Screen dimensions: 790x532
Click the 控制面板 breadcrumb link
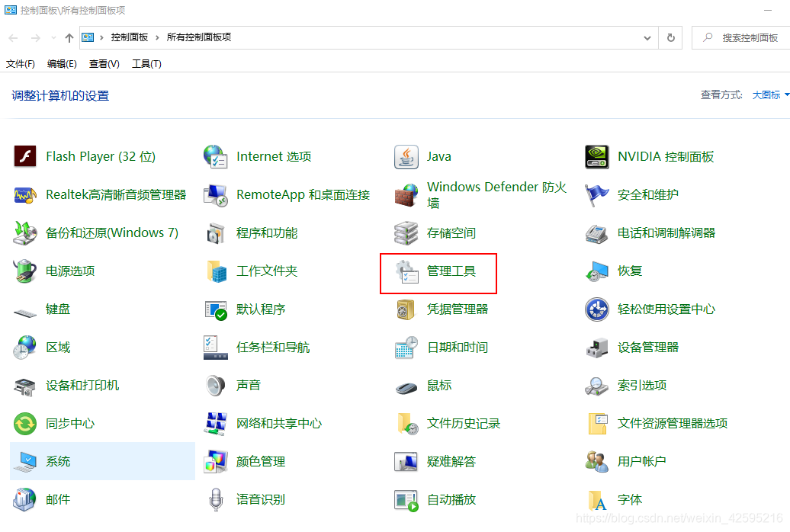130,37
